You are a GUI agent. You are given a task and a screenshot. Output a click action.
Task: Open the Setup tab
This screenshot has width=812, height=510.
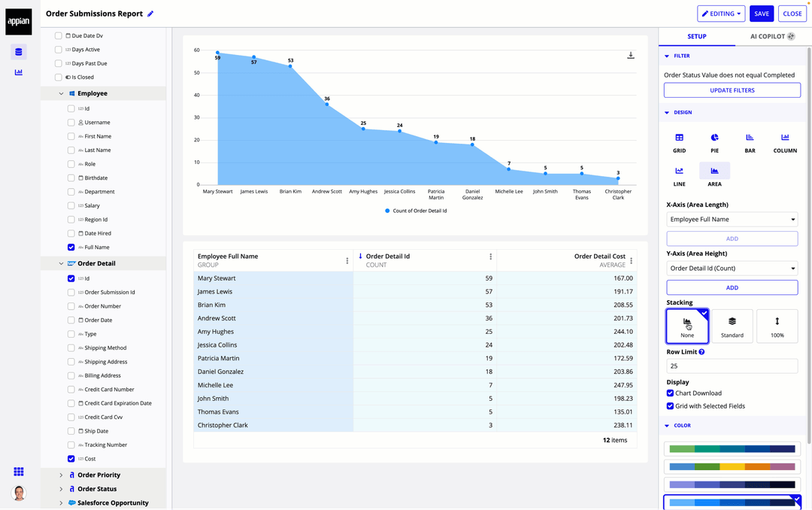(696, 36)
